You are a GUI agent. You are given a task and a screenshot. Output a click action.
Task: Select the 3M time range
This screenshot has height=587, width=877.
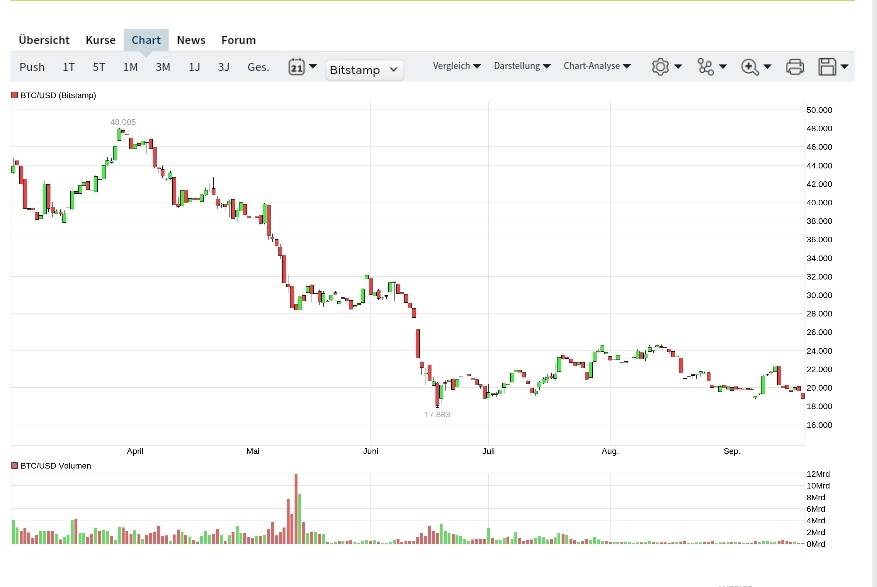pyautogui.click(x=163, y=67)
